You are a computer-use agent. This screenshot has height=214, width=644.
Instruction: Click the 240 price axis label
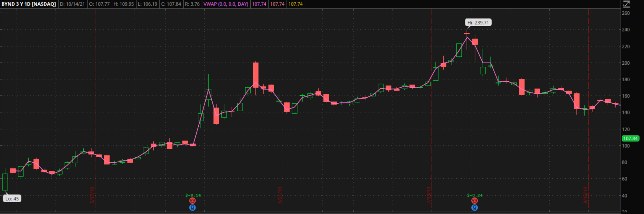(x=626, y=30)
